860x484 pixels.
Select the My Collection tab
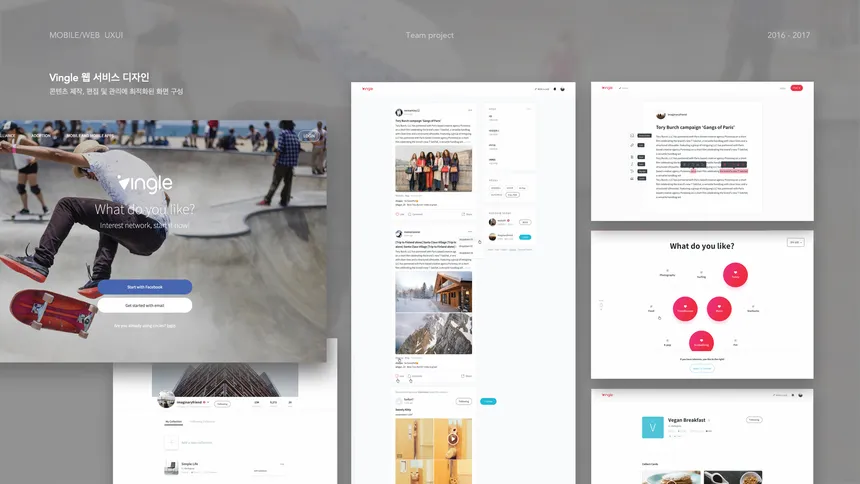[x=173, y=421]
